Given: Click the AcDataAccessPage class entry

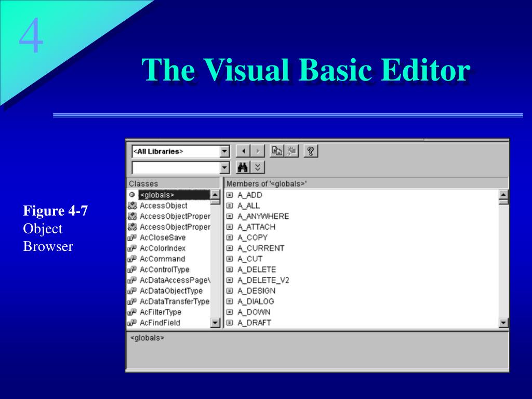Looking at the screenshot, I should coord(175,280).
